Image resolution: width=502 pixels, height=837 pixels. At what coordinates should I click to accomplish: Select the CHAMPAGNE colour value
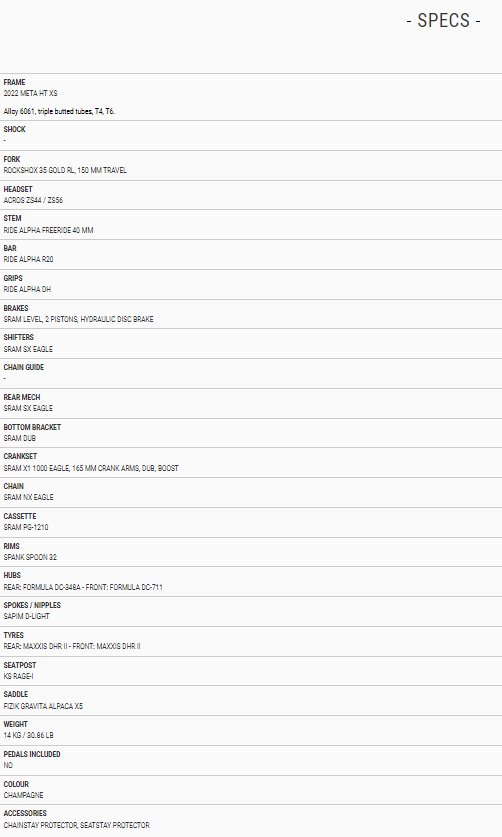click(23, 795)
